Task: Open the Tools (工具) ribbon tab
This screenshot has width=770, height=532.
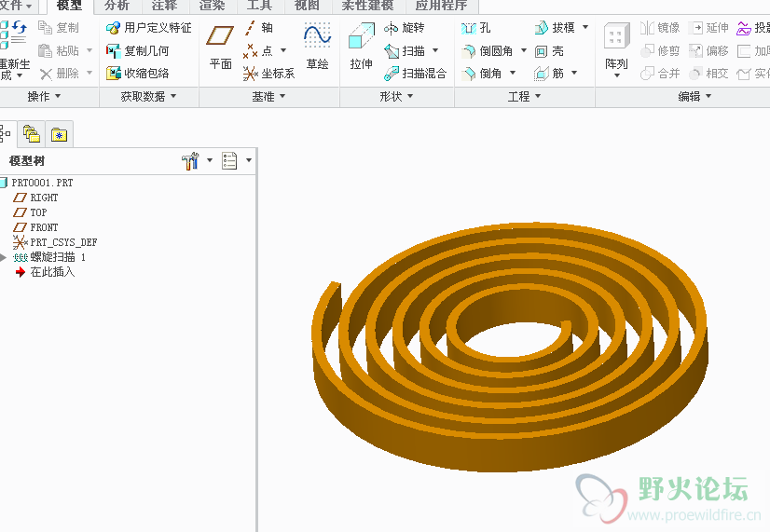Action: point(259,6)
